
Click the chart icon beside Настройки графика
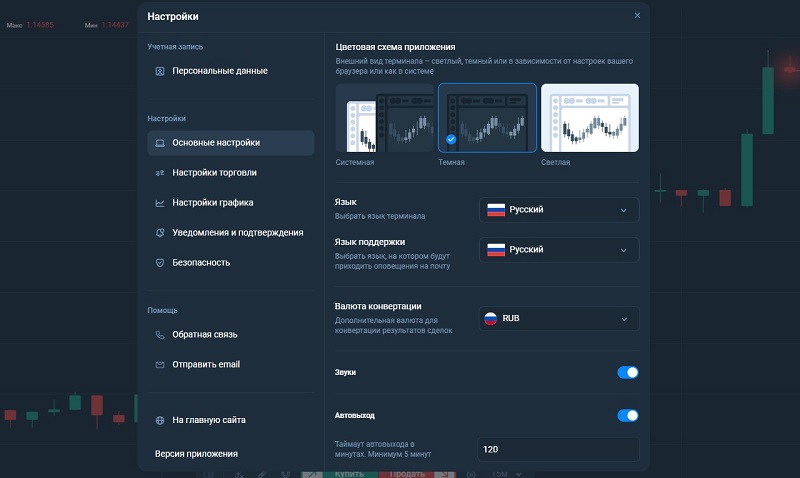click(160, 203)
